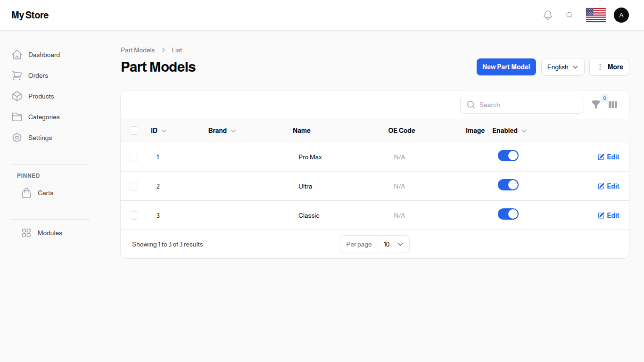Click the US flag language icon
Screen dimensions: 644x362
point(595,15)
